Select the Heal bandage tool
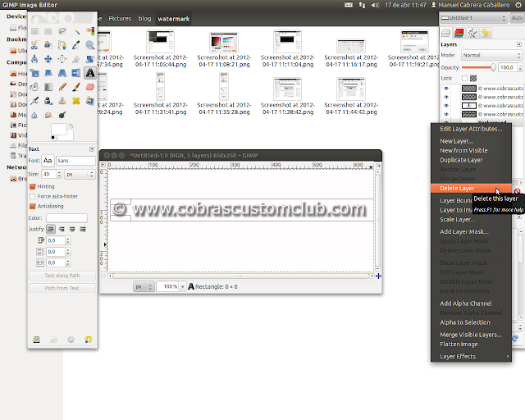The width and height of the screenshot is (525, 420). (x=76, y=101)
